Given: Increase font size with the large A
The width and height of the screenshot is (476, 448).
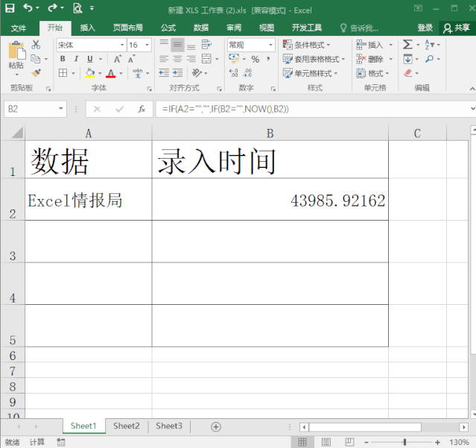Looking at the screenshot, I should (118, 59).
